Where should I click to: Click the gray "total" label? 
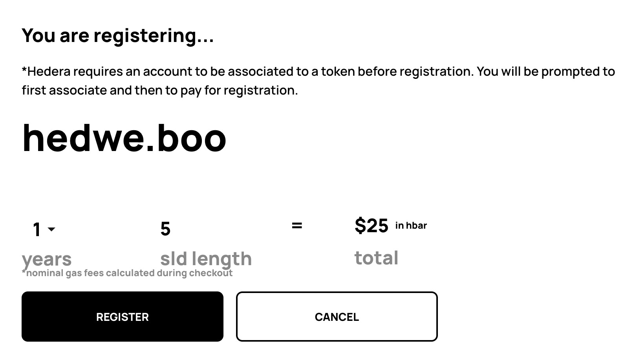coord(376,258)
